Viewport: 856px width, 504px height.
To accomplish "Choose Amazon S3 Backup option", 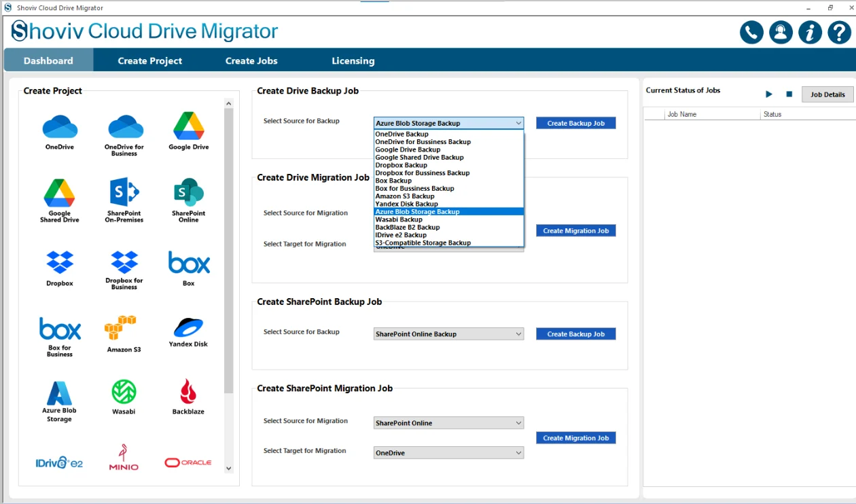I will click(449, 196).
